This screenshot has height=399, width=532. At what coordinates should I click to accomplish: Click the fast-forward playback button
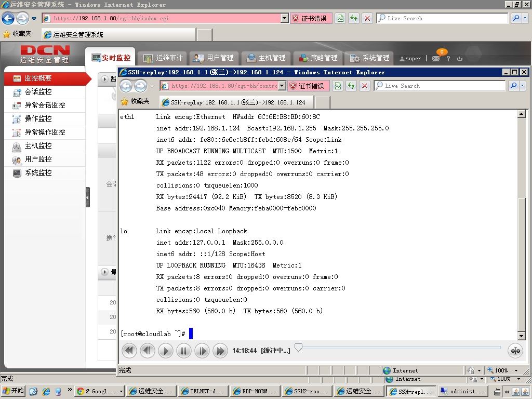220,351
